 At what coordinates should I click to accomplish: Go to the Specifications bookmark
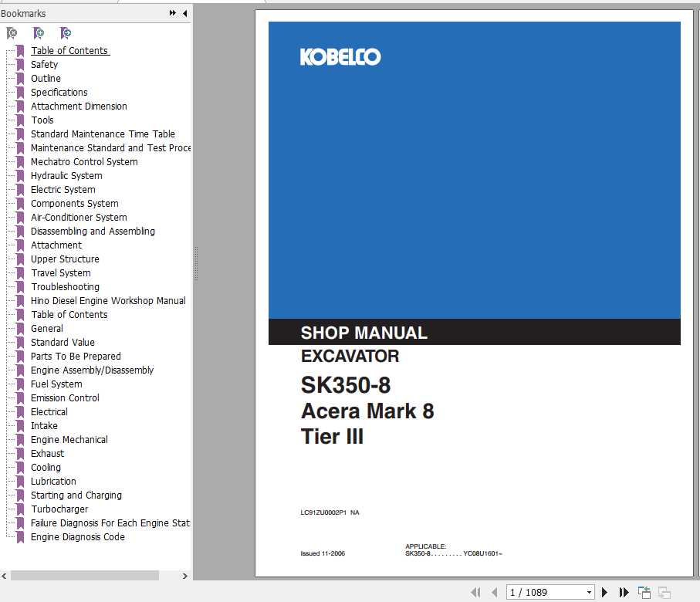click(x=59, y=92)
